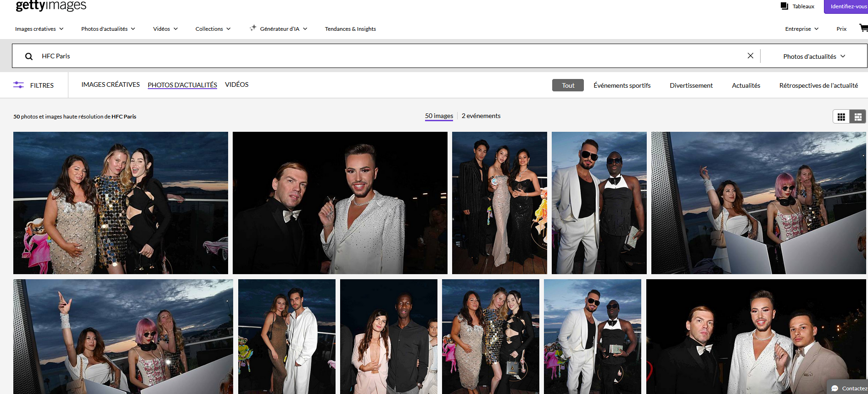The image size is (868, 394).
Task: Switch to grid mosaic view icon
Action: 841,117
